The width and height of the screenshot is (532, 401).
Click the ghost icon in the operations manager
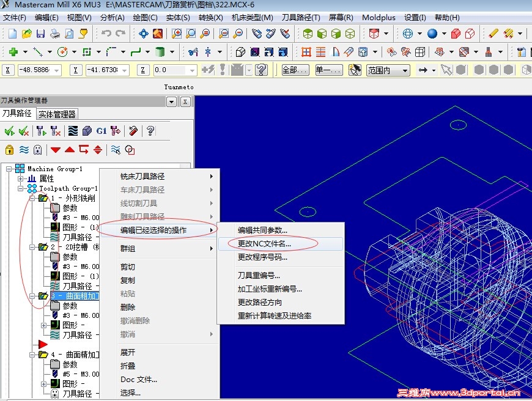pyautogui.click(x=37, y=150)
